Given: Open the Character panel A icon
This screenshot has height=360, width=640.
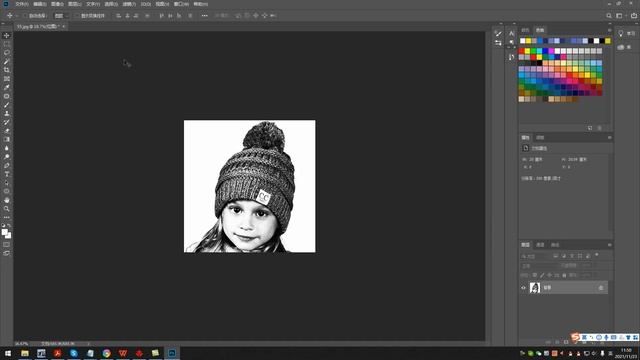Looking at the screenshot, I should (x=511, y=33).
